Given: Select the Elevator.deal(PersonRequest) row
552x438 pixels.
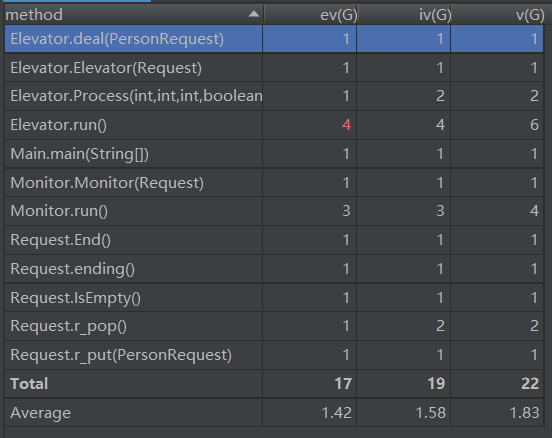Looking at the screenshot, I should tap(274, 39).
